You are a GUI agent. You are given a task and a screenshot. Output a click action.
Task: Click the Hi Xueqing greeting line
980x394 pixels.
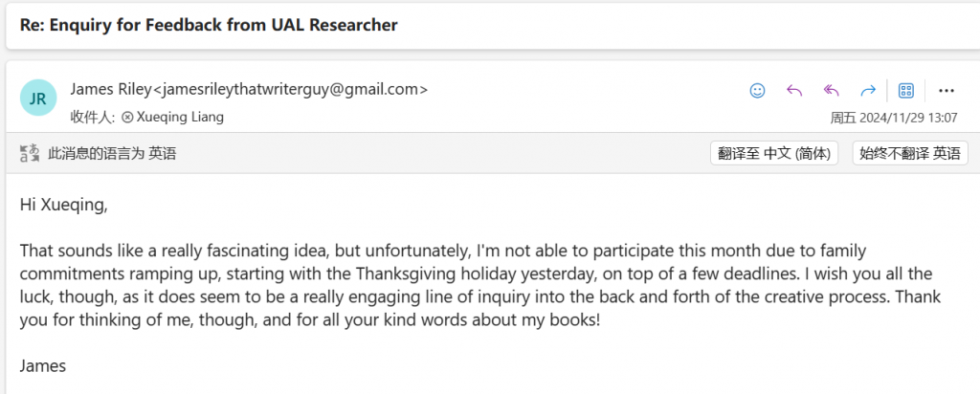(64, 205)
